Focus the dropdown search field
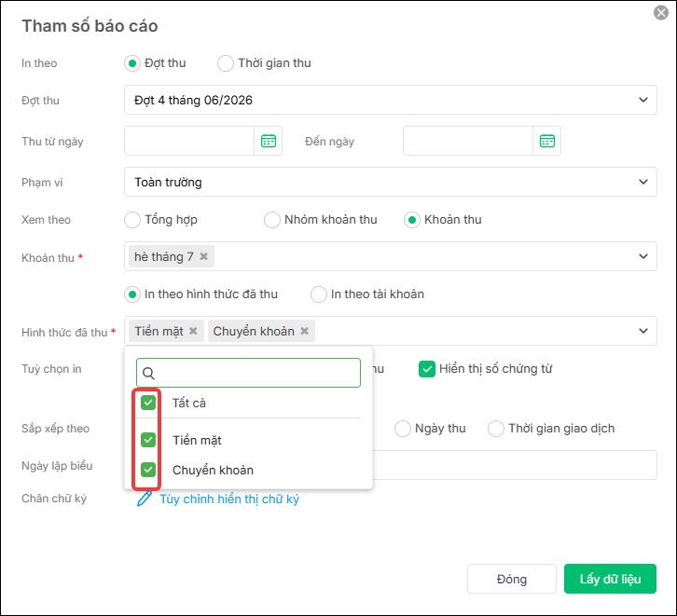 tap(248, 373)
